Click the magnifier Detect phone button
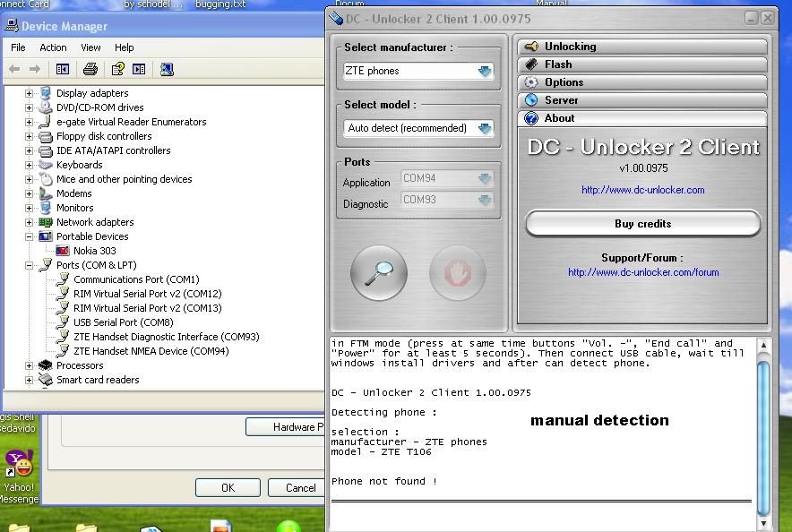This screenshot has height=532, width=792. tap(378, 272)
